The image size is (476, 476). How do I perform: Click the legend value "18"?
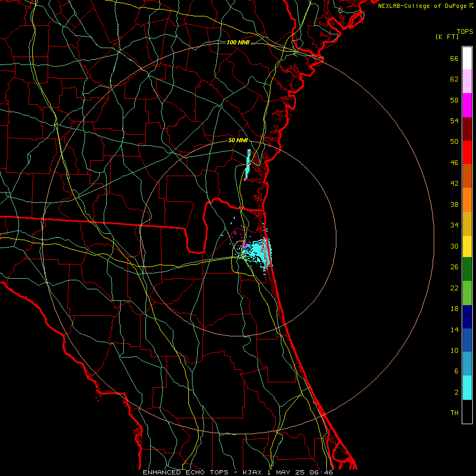pyautogui.click(x=454, y=309)
